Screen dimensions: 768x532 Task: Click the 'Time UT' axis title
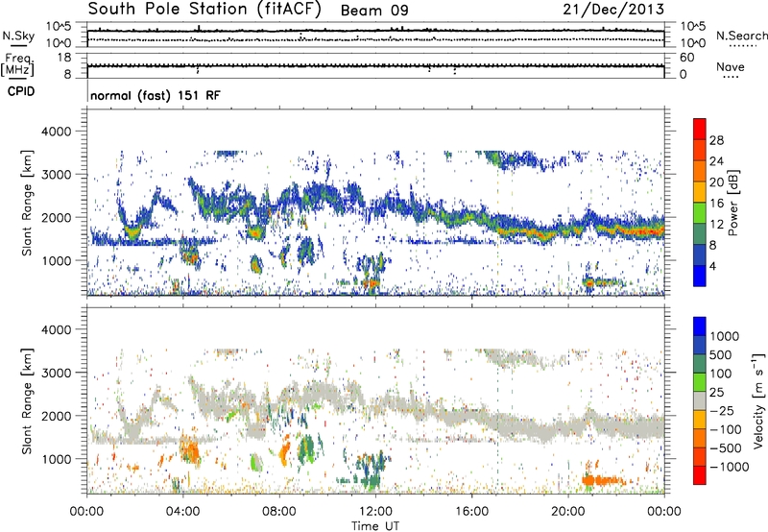(x=375, y=526)
